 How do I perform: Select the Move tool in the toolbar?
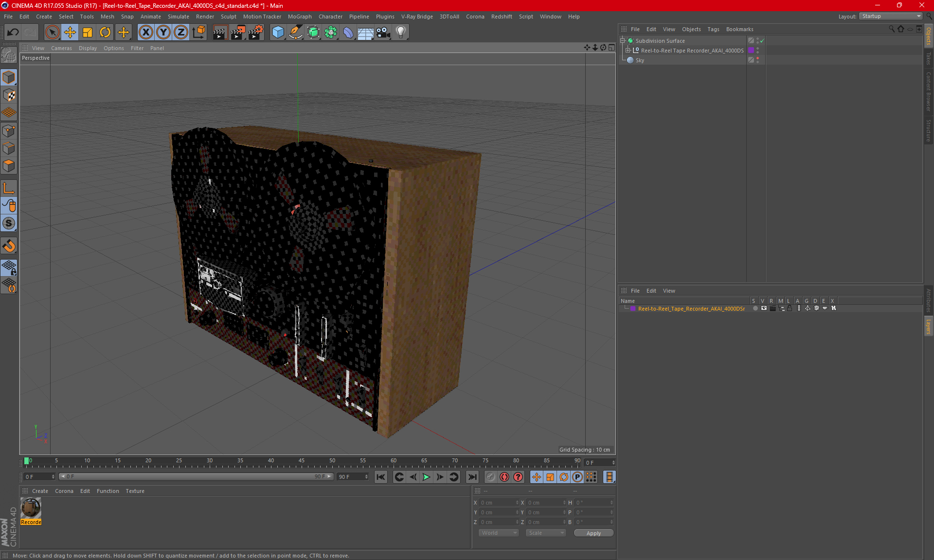pyautogui.click(x=70, y=32)
